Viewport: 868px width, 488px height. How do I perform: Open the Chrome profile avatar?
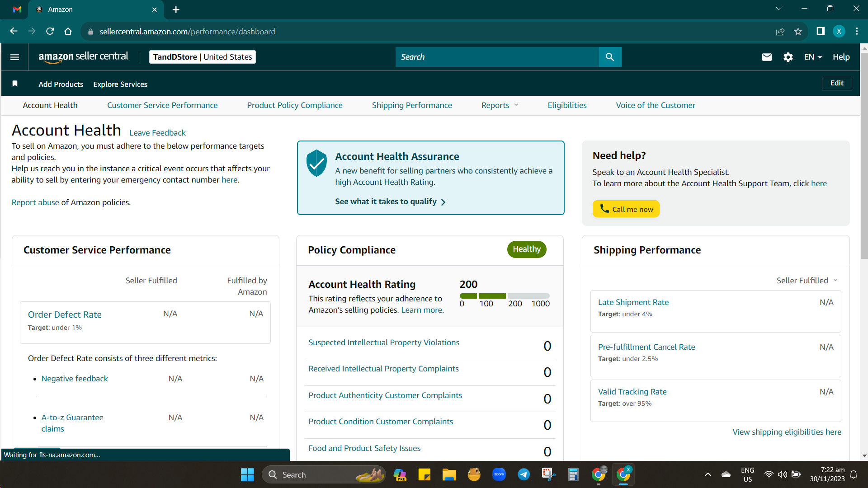[839, 31]
